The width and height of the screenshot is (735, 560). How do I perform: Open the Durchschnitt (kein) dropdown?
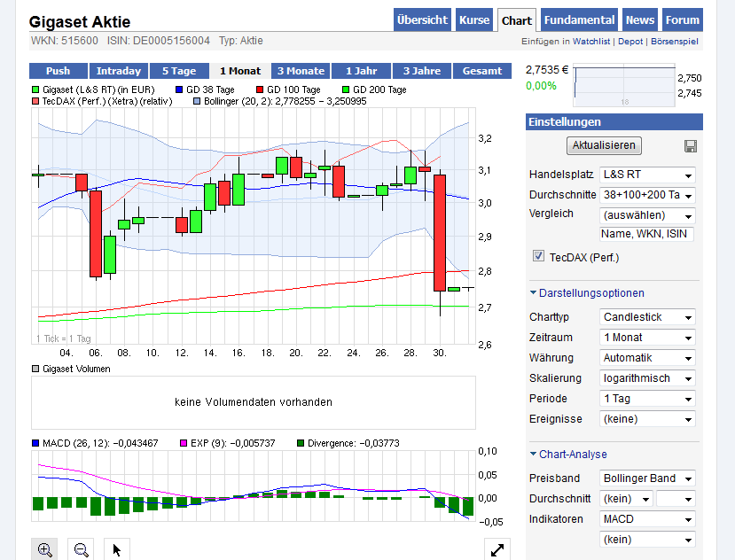tap(626, 499)
